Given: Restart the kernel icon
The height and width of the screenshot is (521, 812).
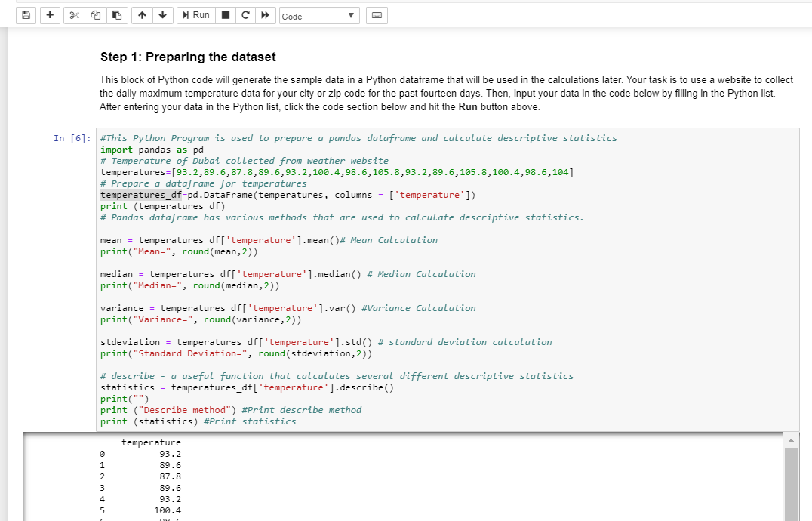Looking at the screenshot, I should [x=245, y=16].
